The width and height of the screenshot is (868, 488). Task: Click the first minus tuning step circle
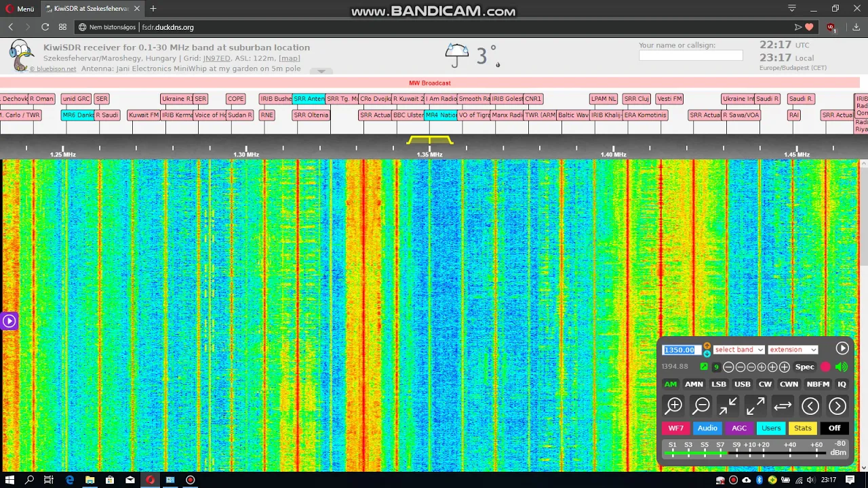click(x=728, y=367)
